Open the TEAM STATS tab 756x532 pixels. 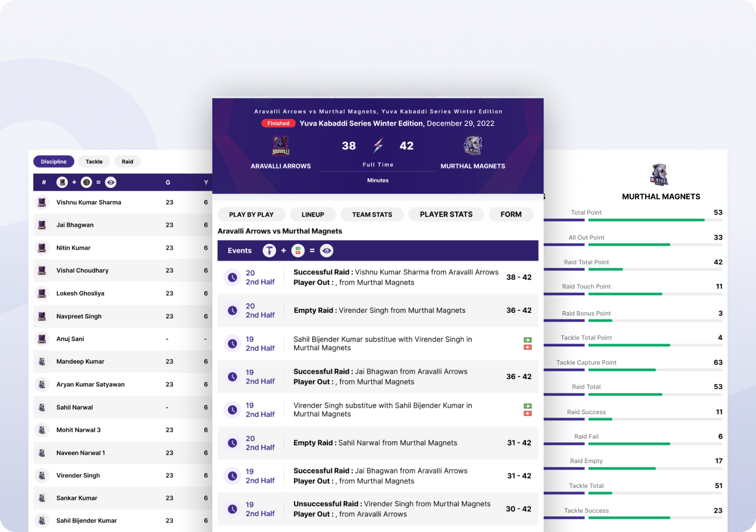(372, 214)
